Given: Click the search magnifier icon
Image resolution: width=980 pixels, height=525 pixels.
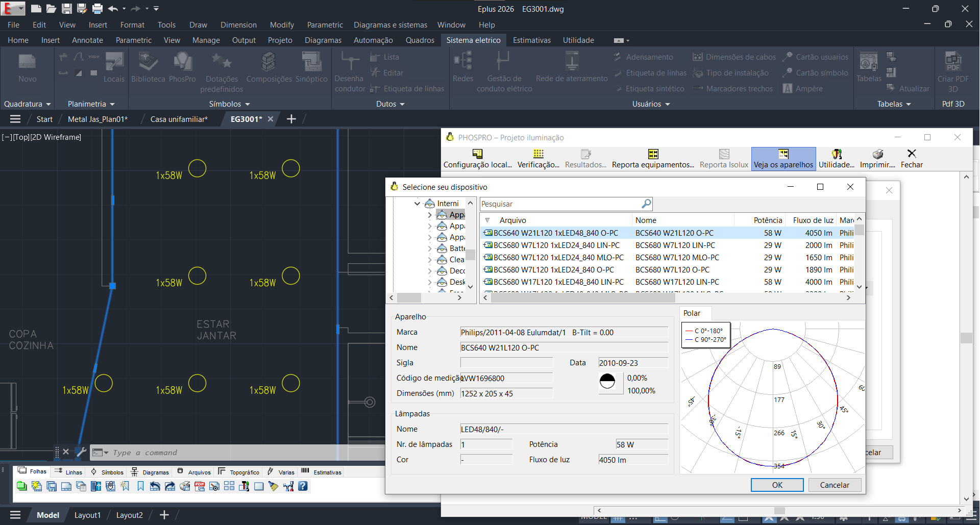Looking at the screenshot, I should pyautogui.click(x=646, y=204).
